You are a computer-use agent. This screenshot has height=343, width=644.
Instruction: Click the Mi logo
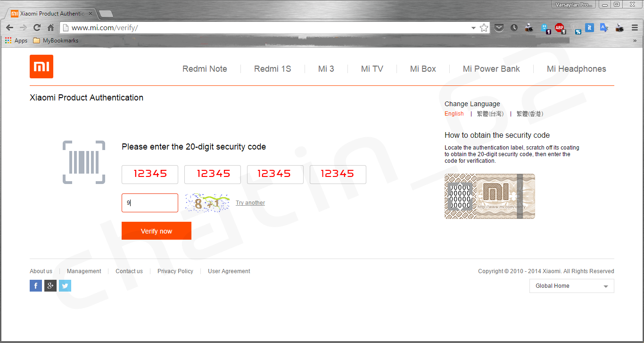41,67
